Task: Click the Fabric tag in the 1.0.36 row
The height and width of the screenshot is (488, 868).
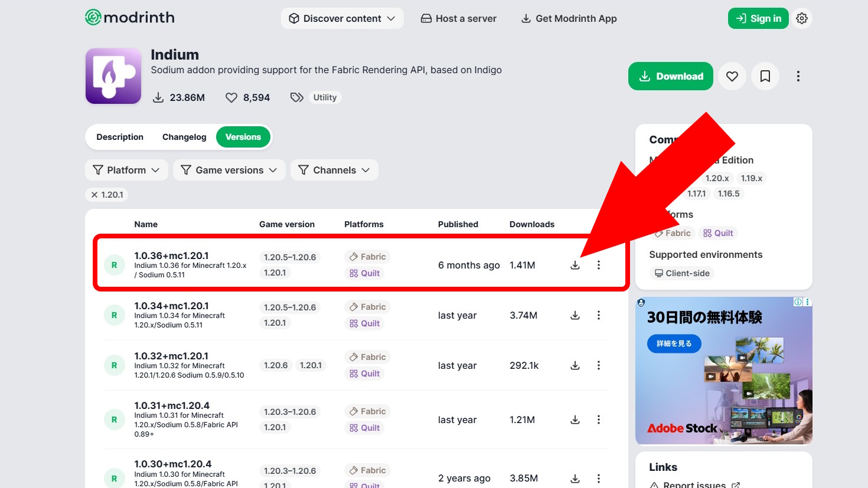Action: click(367, 257)
